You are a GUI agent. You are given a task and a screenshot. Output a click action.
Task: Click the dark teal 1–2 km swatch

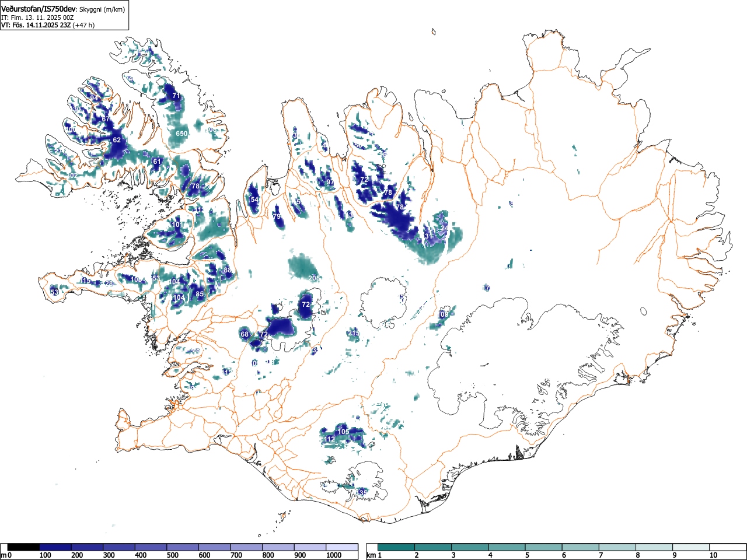pos(397,547)
